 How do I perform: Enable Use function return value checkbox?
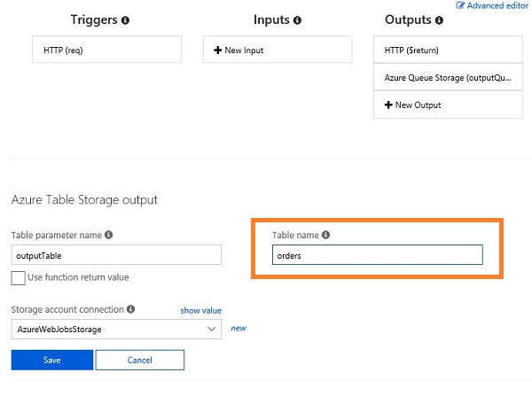[x=18, y=278]
